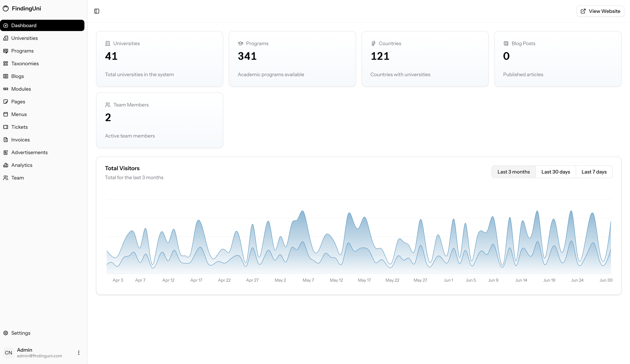Open Admin account options menu
Image resolution: width=630 pixels, height=364 pixels.
79,353
